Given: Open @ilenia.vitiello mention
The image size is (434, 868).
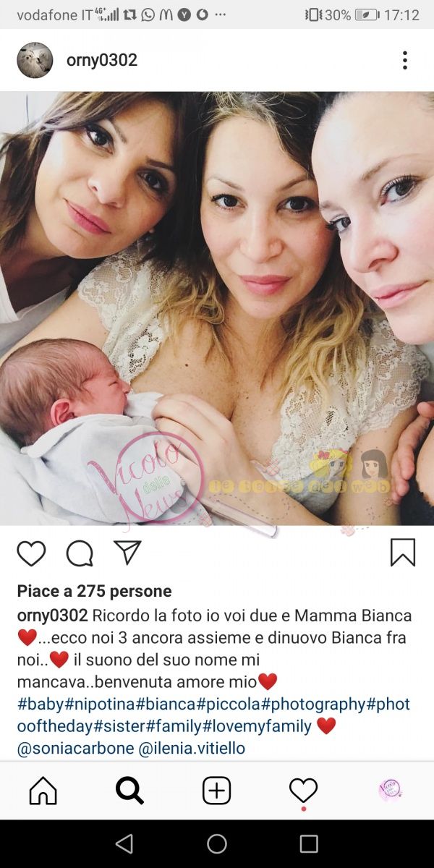Looking at the screenshot, I should (x=192, y=748).
